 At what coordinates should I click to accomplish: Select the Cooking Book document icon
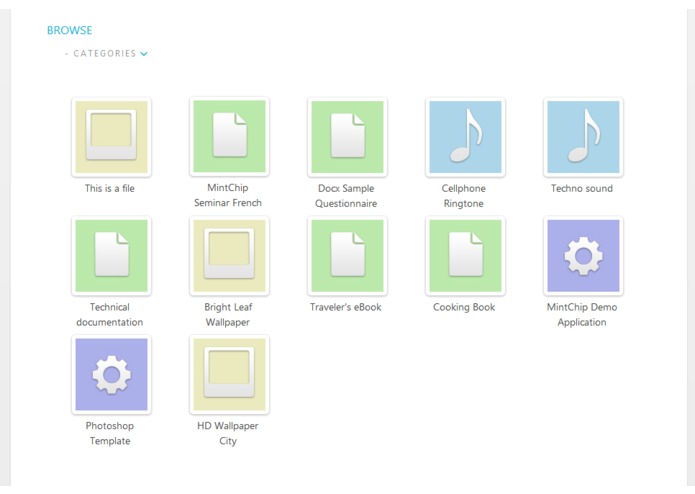[x=465, y=256]
